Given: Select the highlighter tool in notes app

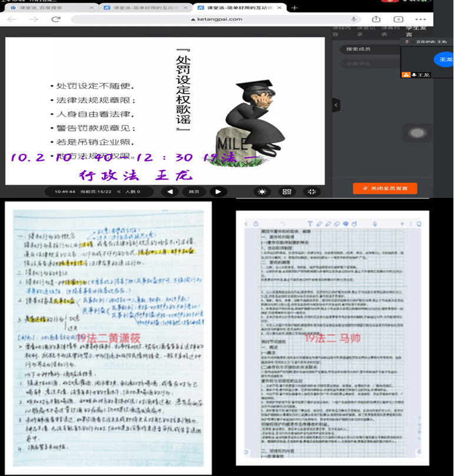Looking at the screenshot, I should (328, 224).
